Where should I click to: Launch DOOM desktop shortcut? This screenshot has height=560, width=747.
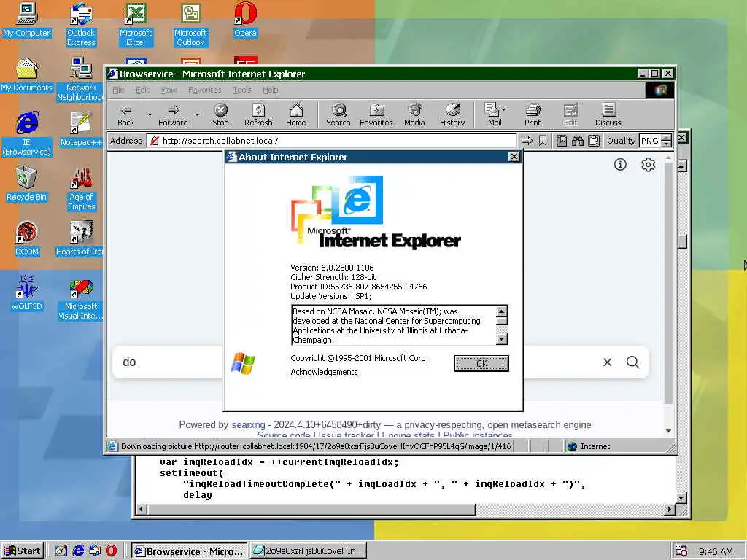tap(27, 239)
